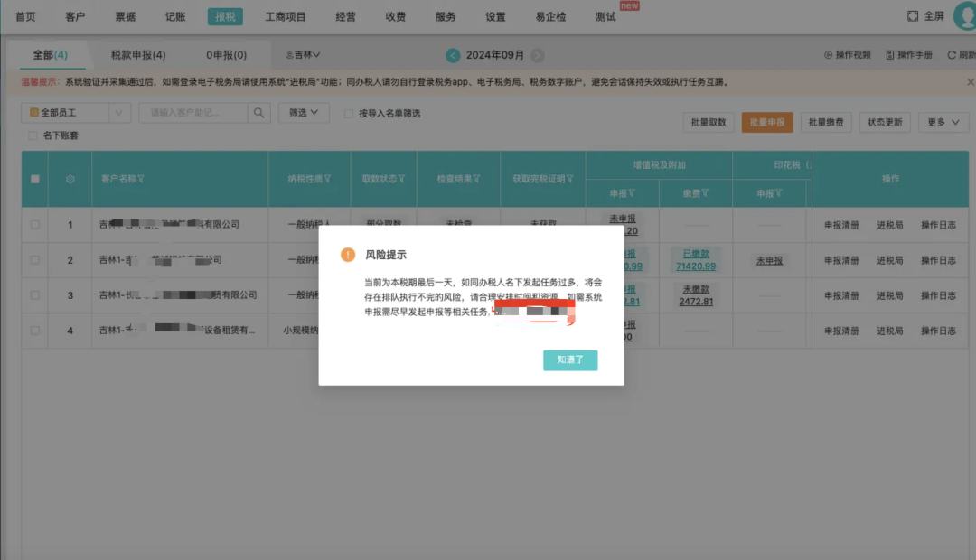Click the orange 批量申报 button
Viewport: 976px width, 560px height.
(767, 122)
